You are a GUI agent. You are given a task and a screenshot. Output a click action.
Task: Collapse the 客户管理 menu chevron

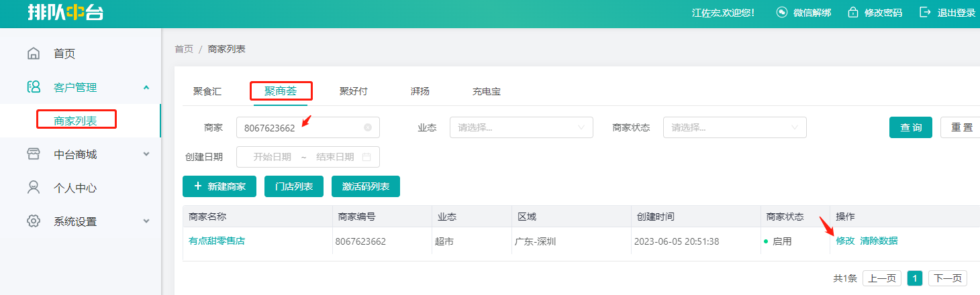[x=146, y=87]
